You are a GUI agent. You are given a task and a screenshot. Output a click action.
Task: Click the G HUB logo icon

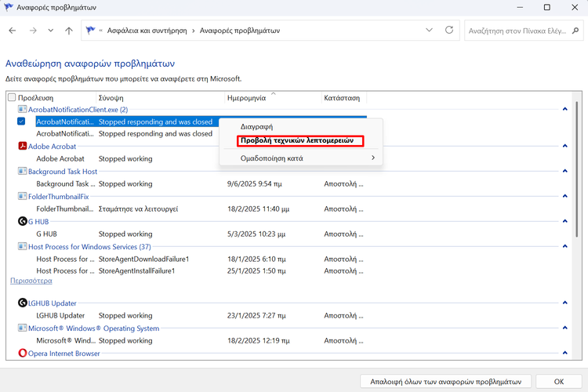coord(22,221)
